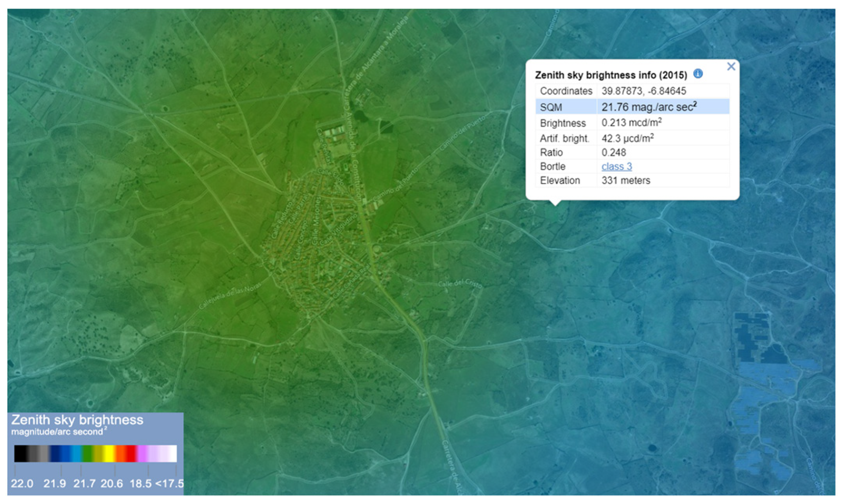
Task: Open the Bortle class 3 link
Action: [x=616, y=166]
